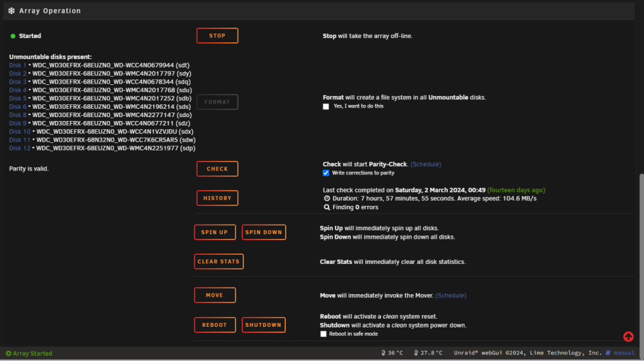Open the Disk 5 link
The image size is (644, 361).
[17, 98]
